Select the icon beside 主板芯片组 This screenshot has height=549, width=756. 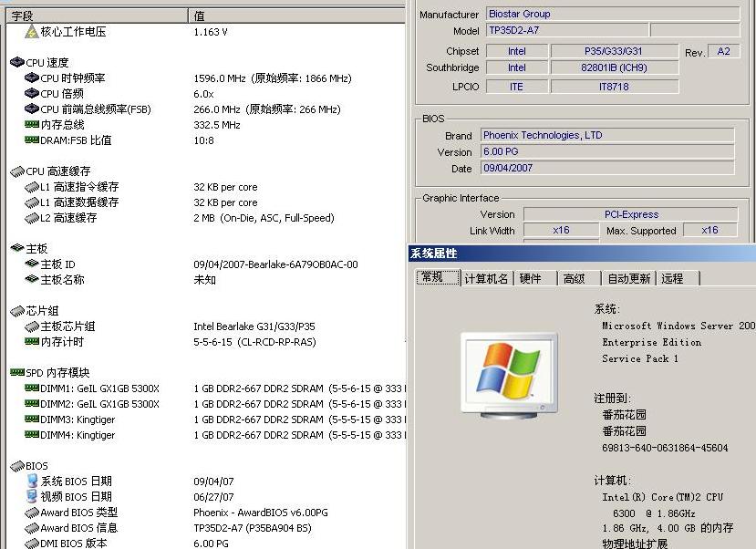click(32, 326)
